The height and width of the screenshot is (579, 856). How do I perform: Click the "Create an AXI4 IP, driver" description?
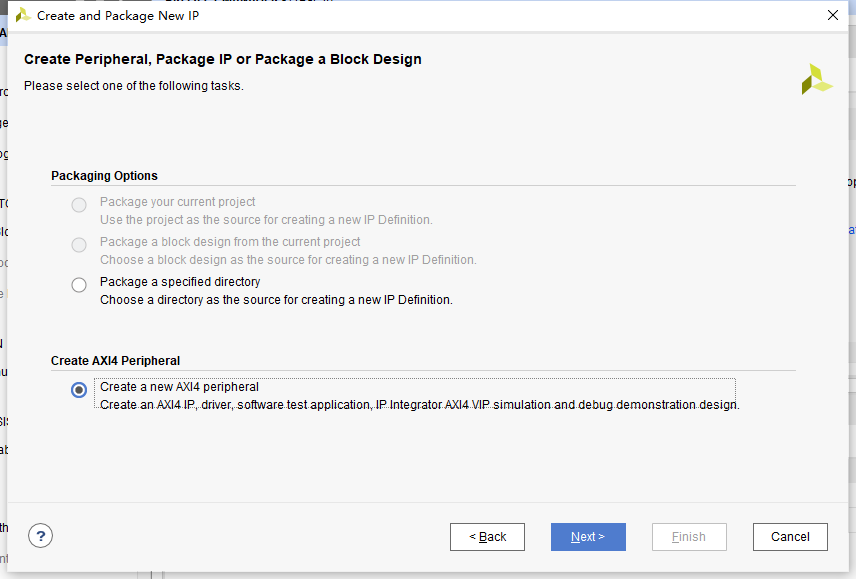tap(419, 405)
